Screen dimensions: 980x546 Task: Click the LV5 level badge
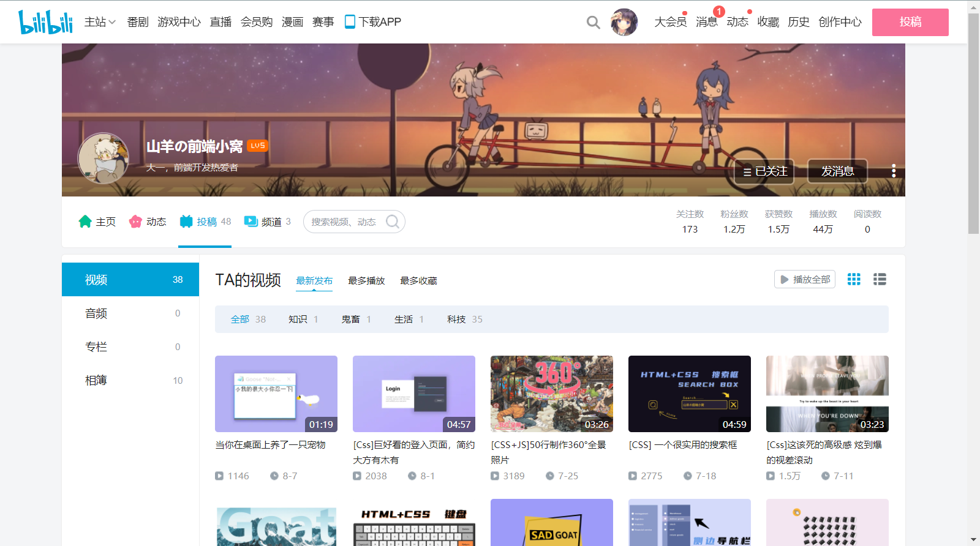tap(257, 146)
